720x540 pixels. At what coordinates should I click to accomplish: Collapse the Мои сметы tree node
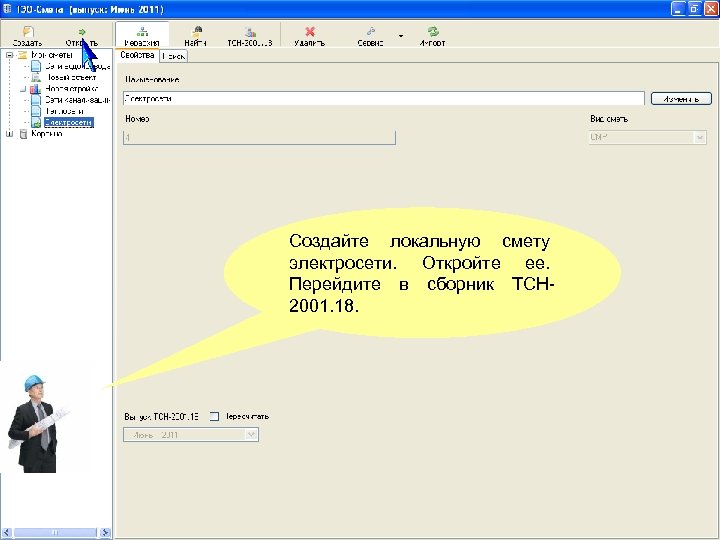point(9,55)
